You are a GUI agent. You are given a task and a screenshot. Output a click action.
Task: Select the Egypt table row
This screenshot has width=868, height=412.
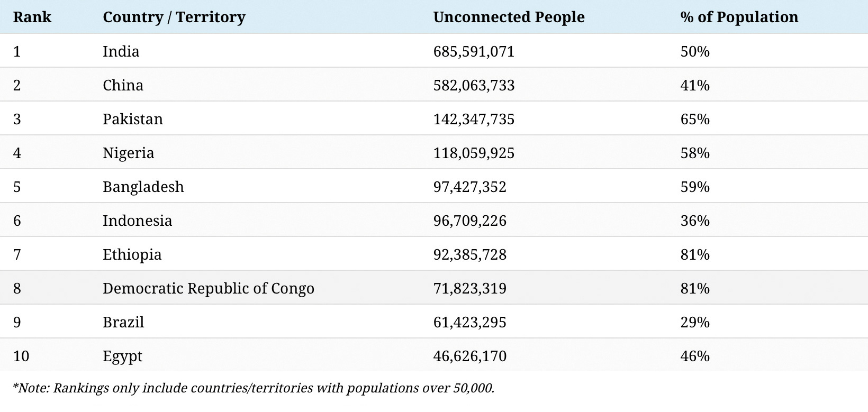click(434, 355)
